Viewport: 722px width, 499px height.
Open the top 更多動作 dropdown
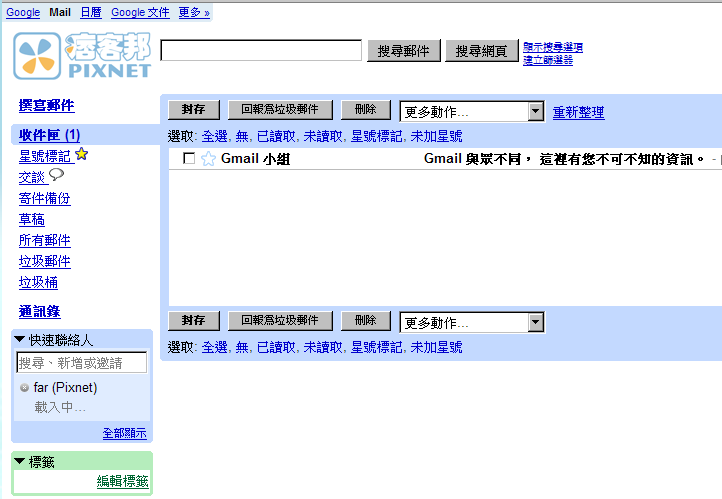point(472,111)
